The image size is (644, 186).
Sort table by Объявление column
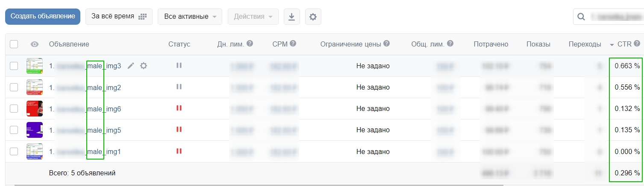click(69, 44)
